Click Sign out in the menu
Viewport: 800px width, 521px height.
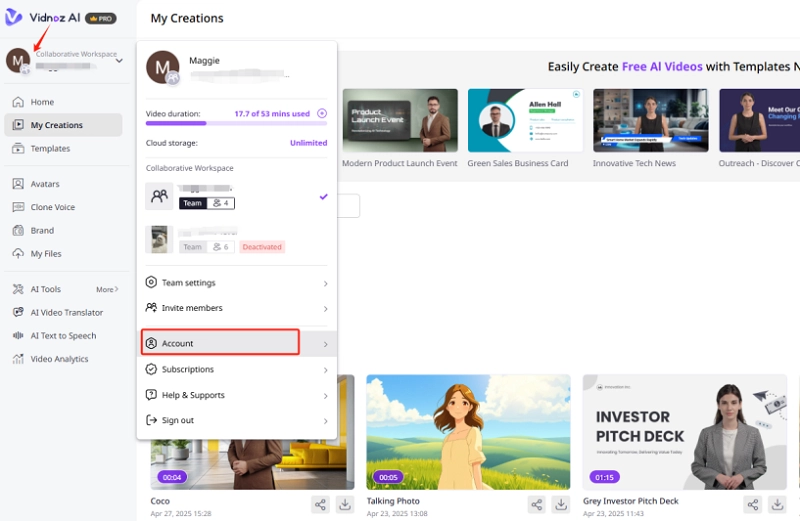coord(178,420)
